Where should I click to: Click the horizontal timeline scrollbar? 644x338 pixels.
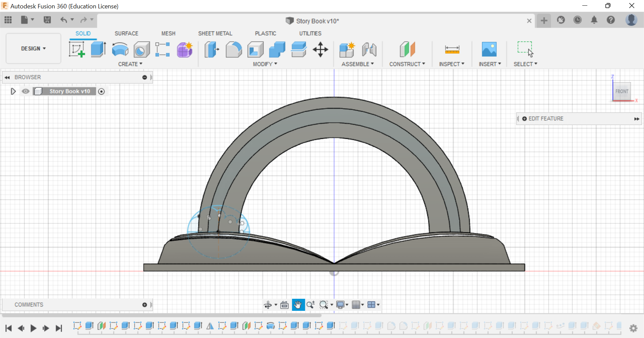(x=161, y=315)
